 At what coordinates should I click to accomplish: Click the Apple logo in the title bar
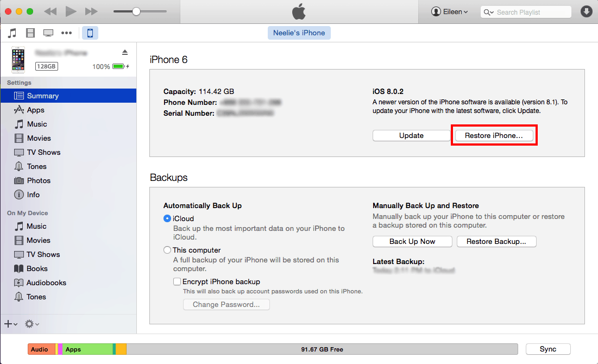click(299, 11)
